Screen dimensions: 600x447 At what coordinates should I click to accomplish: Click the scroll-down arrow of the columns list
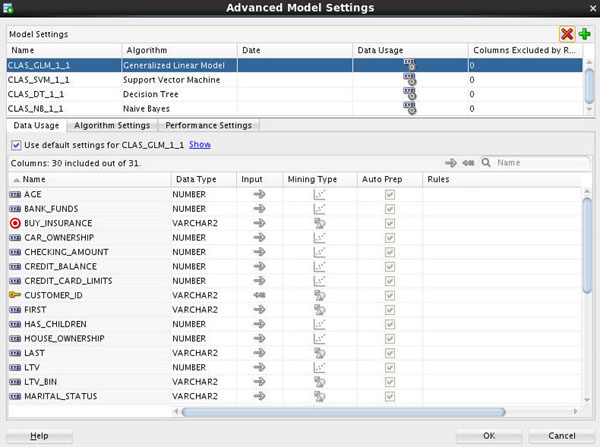point(587,400)
